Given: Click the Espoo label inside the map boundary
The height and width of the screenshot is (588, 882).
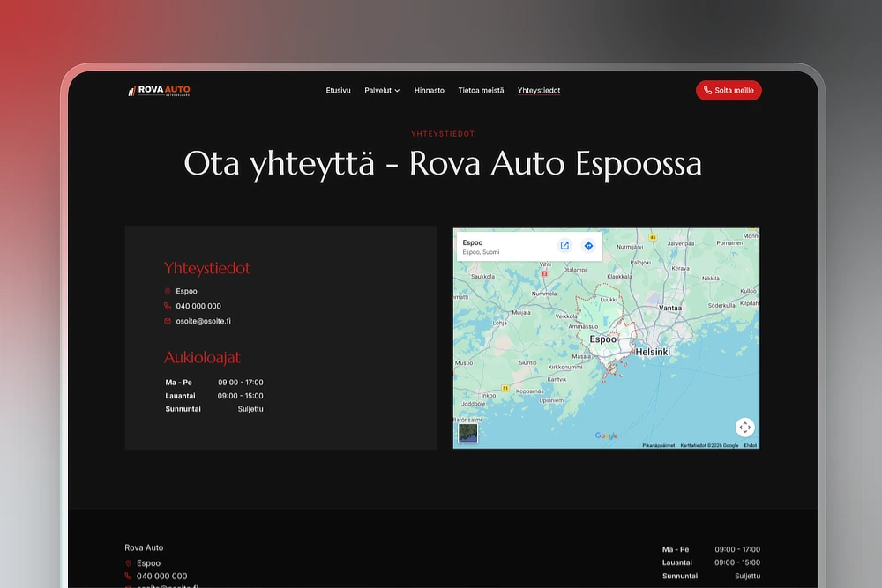Looking at the screenshot, I should tap(603, 339).
